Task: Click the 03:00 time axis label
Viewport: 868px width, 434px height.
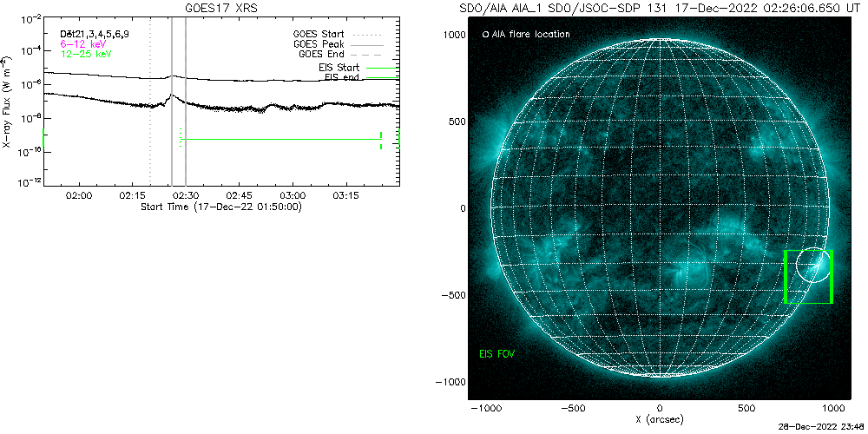Action: (293, 195)
